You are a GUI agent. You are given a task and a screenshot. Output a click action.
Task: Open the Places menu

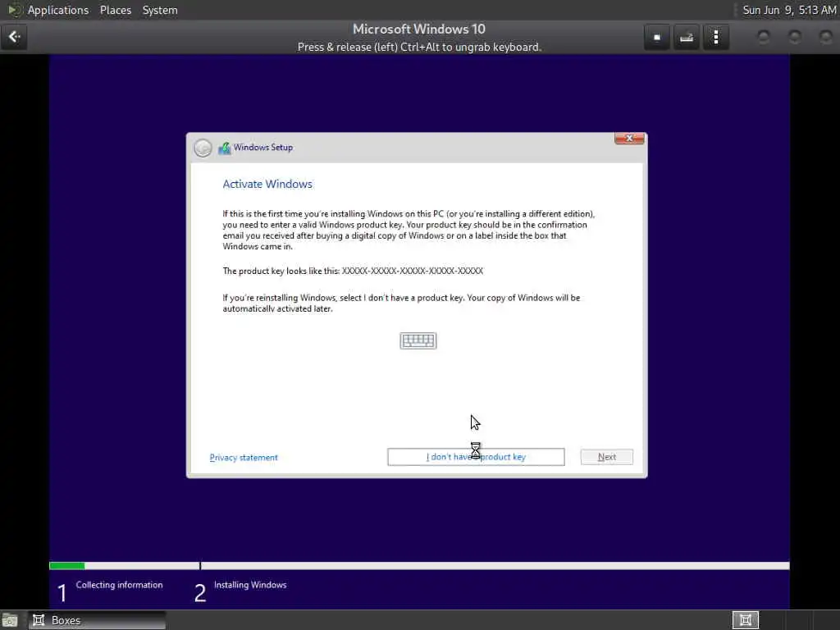[116, 10]
